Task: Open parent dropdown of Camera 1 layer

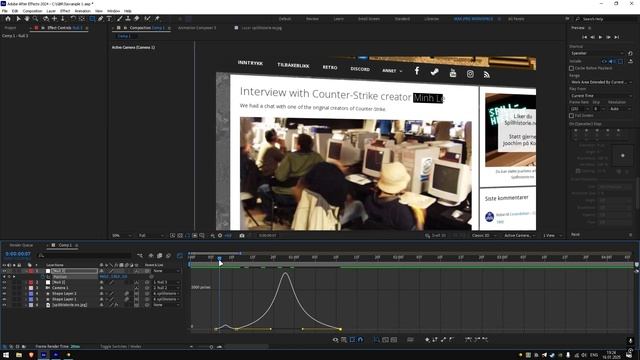Action: tap(166, 288)
